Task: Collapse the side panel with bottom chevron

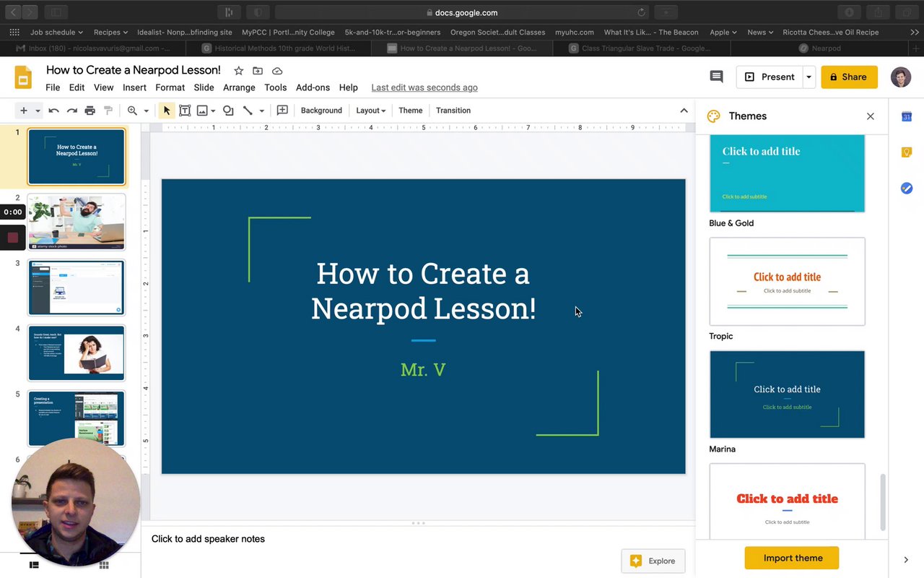Action: pyautogui.click(x=906, y=559)
